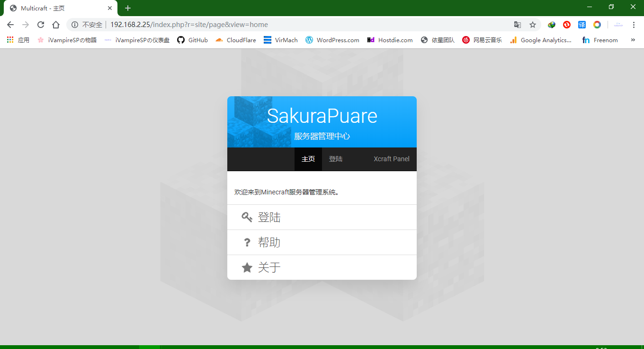Open the GitHub bookmark
Viewport: 644px width, 349px height.
click(x=192, y=40)
